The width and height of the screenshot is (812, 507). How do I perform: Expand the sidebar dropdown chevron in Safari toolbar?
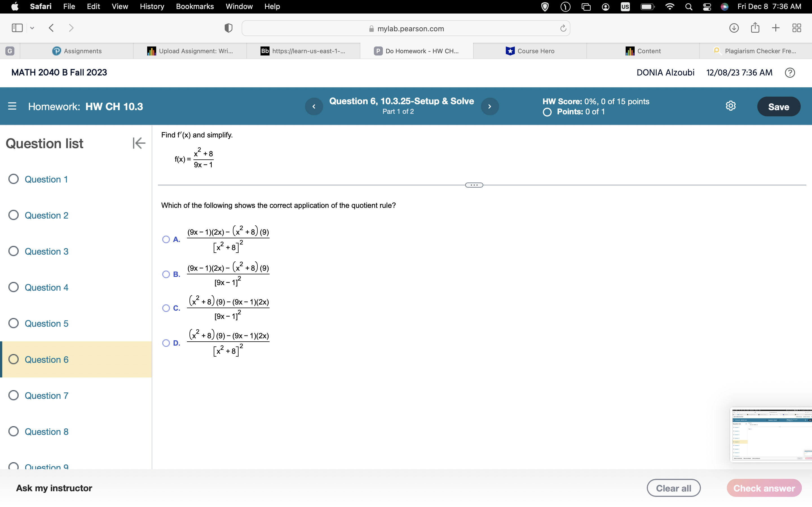[32, 28]
